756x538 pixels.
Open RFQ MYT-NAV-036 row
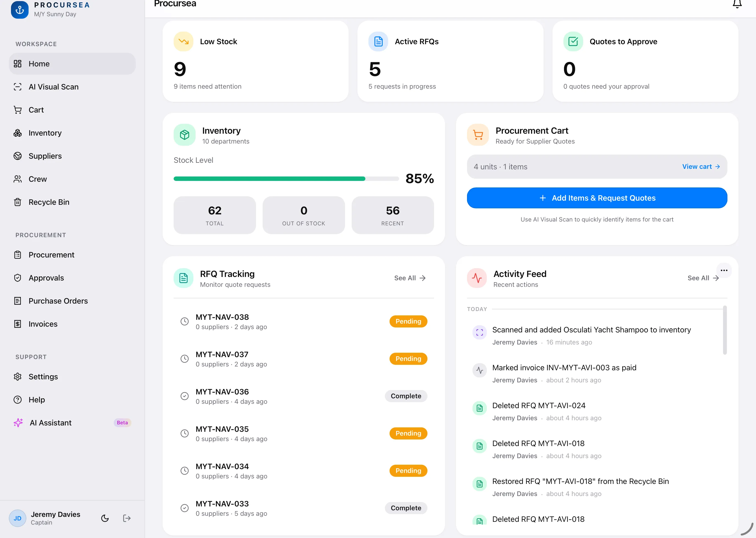click(304, 396)
